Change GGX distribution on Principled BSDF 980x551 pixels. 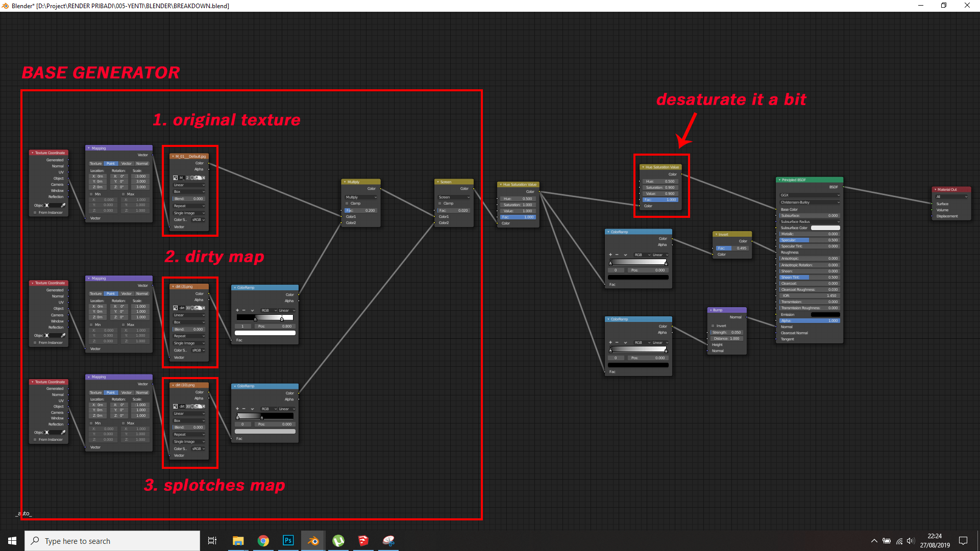pos(810,195)
